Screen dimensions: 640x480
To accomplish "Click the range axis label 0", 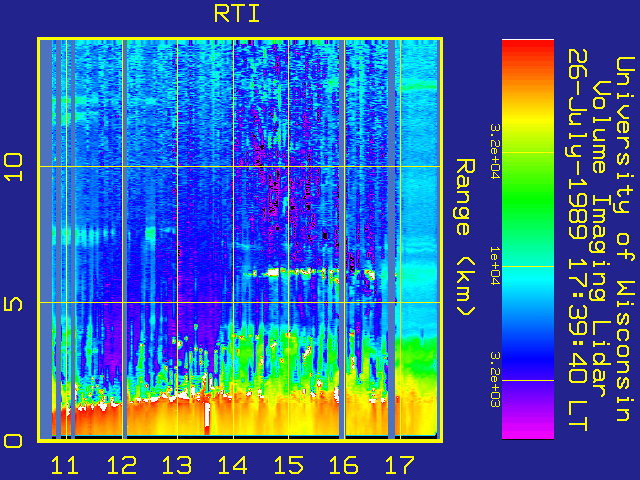I will point(13,441).
